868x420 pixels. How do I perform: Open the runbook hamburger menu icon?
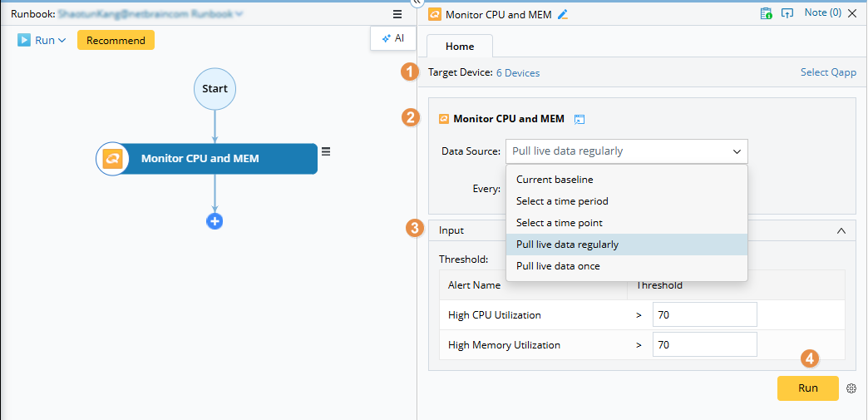(x=397, y=14)
